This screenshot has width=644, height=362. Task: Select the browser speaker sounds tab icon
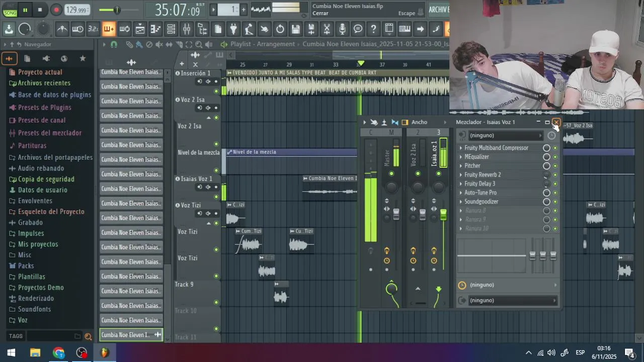(46, 58)
